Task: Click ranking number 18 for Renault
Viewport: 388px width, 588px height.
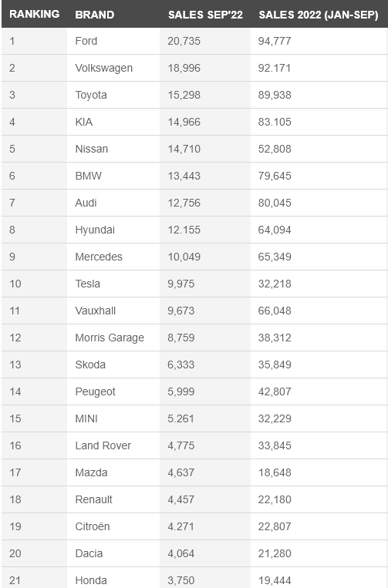Action: coord(15,500)
